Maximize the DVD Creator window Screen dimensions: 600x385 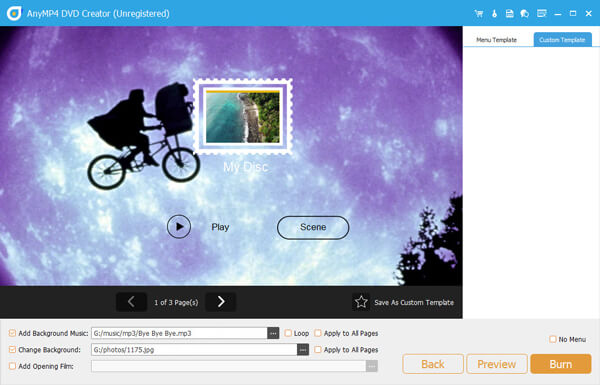tap(573, 14)
